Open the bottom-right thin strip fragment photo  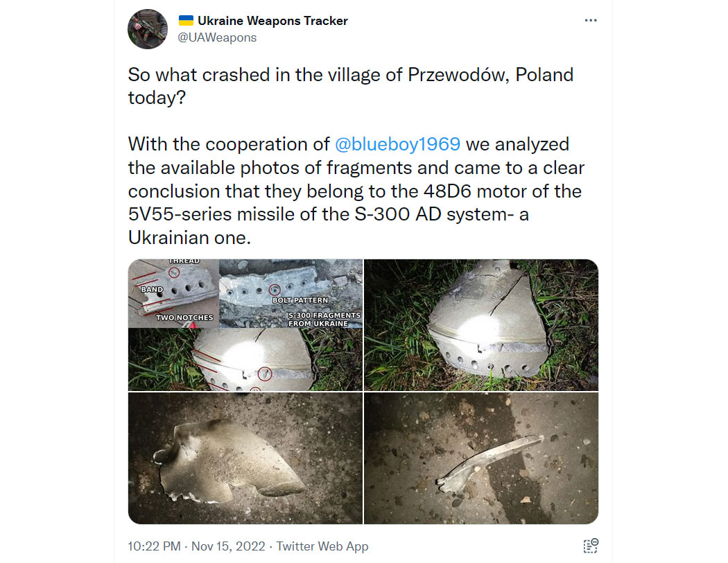pyautogui.click(x=481, y=458)
